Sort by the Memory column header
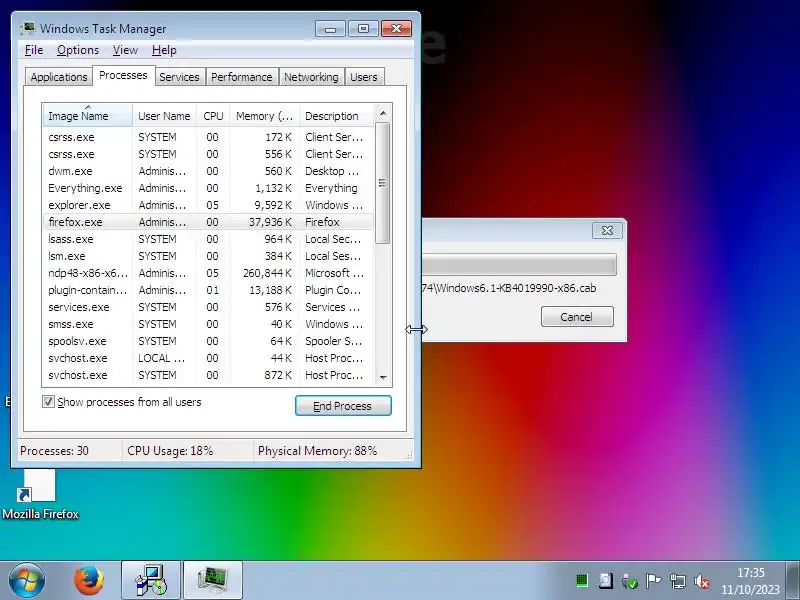This screenshot has width=800, height=600. click(264, 116)
